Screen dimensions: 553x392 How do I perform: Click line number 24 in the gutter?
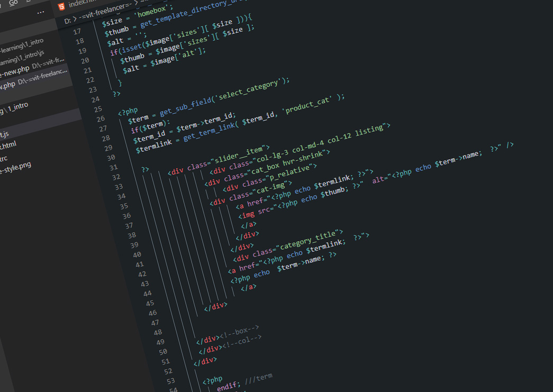pos(95,100)
